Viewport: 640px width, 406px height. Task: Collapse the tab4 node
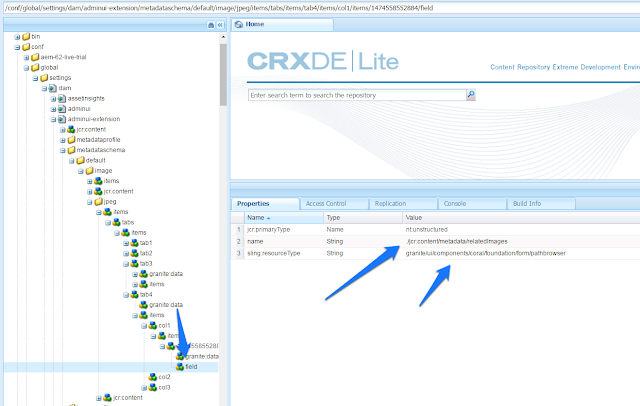coord(126,295)
